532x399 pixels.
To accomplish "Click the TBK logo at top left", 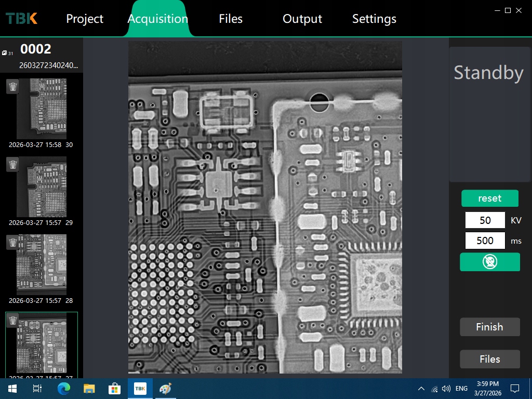I will (x=22, y=19).
